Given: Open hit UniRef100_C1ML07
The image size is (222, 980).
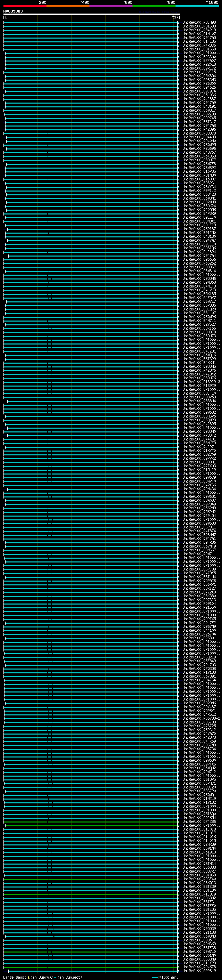Looking at the screenshot, I should [x=199, y=34].
